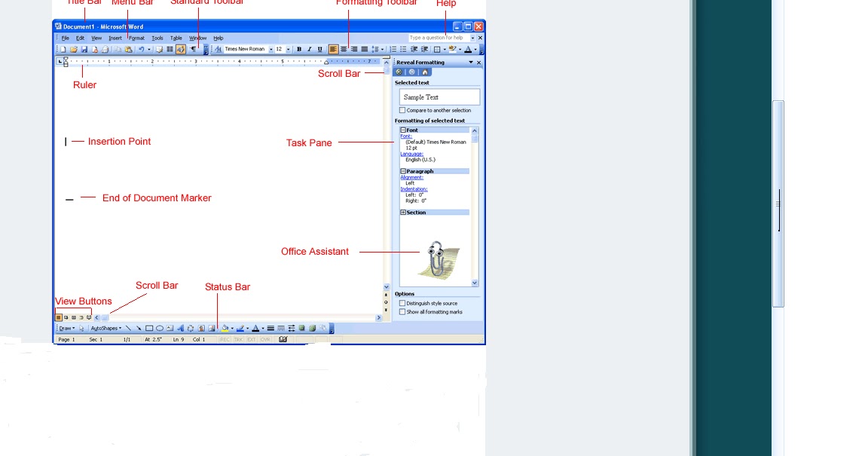Click the Language: link in task pane
The height and width of the screenshot is (456, 868).
412,154
